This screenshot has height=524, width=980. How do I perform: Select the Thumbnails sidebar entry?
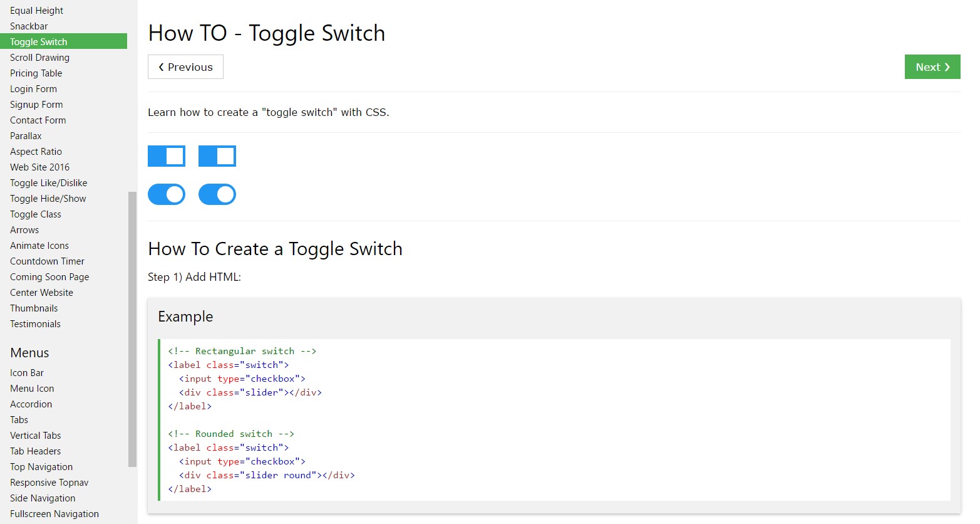pos(34,308)
